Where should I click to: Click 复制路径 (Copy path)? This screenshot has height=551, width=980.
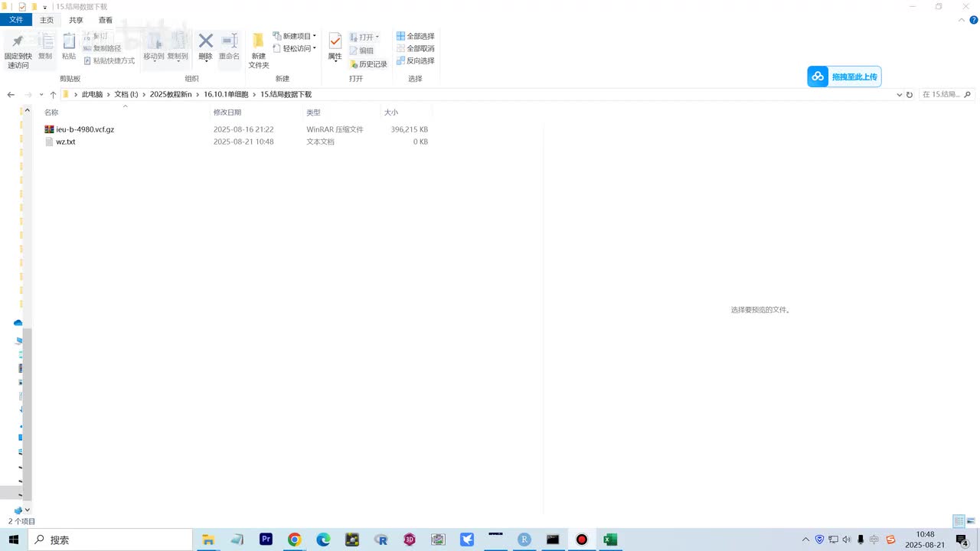click(102, 48)
